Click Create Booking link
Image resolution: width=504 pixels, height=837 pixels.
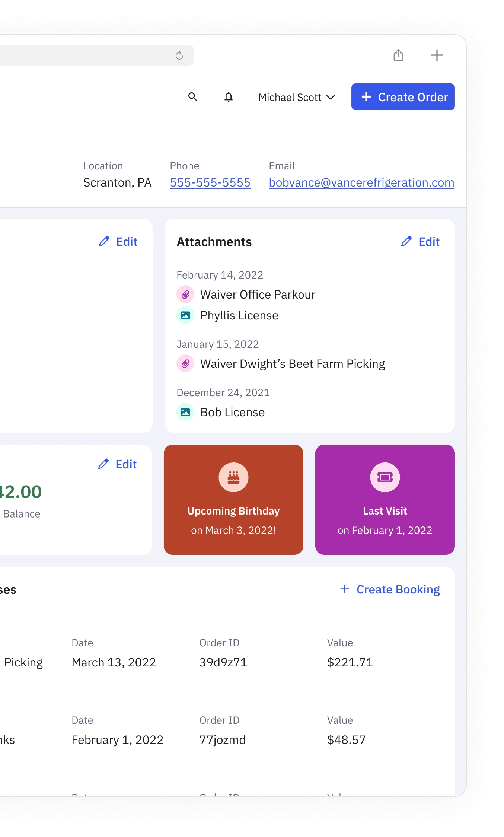[x=390, y=589]
